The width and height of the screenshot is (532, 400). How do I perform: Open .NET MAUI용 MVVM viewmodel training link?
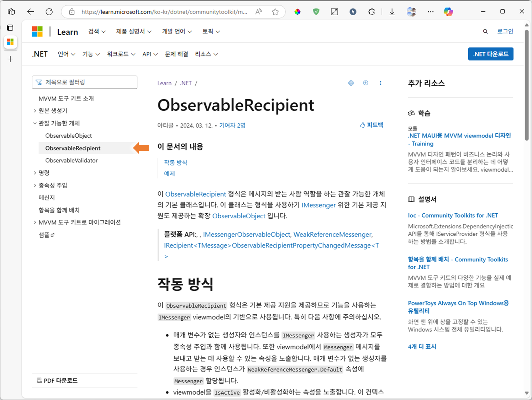point(459,140)
